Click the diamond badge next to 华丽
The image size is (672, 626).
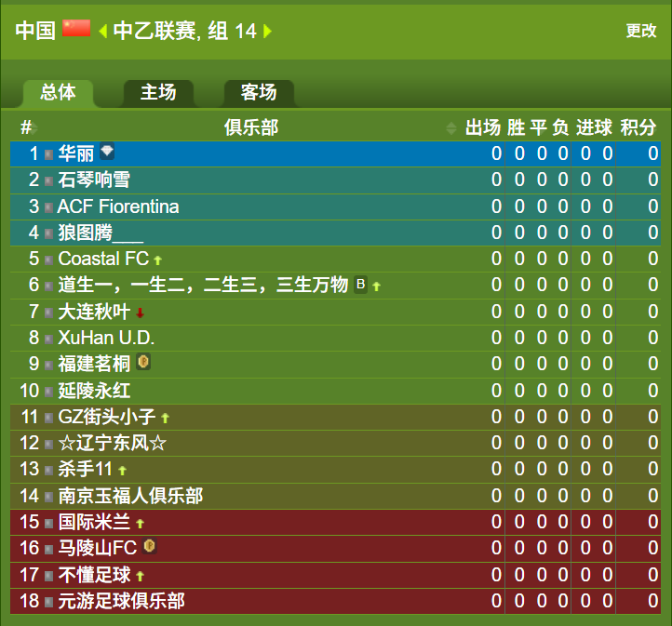coord(107,152)
